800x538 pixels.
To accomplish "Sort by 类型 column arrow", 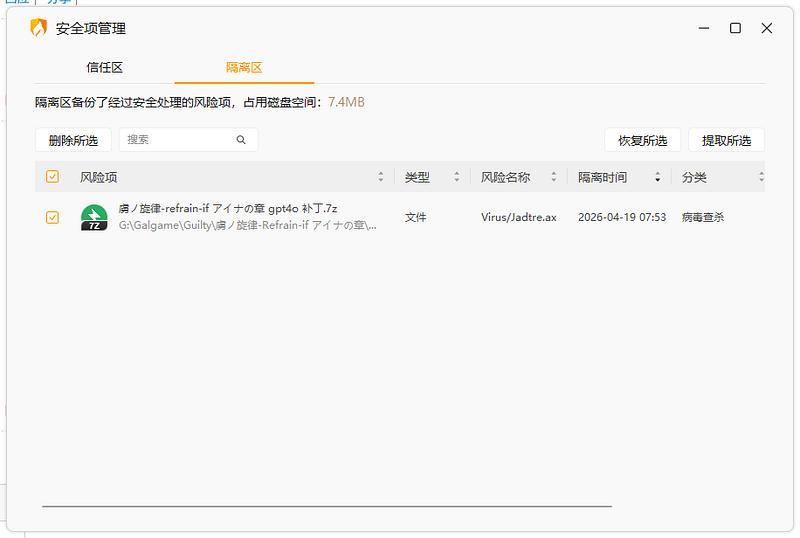I will (456, 177).
